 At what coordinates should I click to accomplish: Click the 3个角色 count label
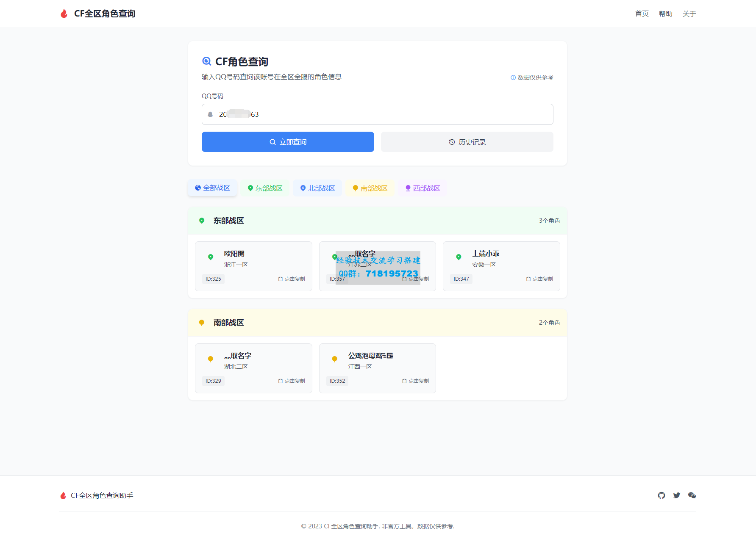(x=550, y=221)
